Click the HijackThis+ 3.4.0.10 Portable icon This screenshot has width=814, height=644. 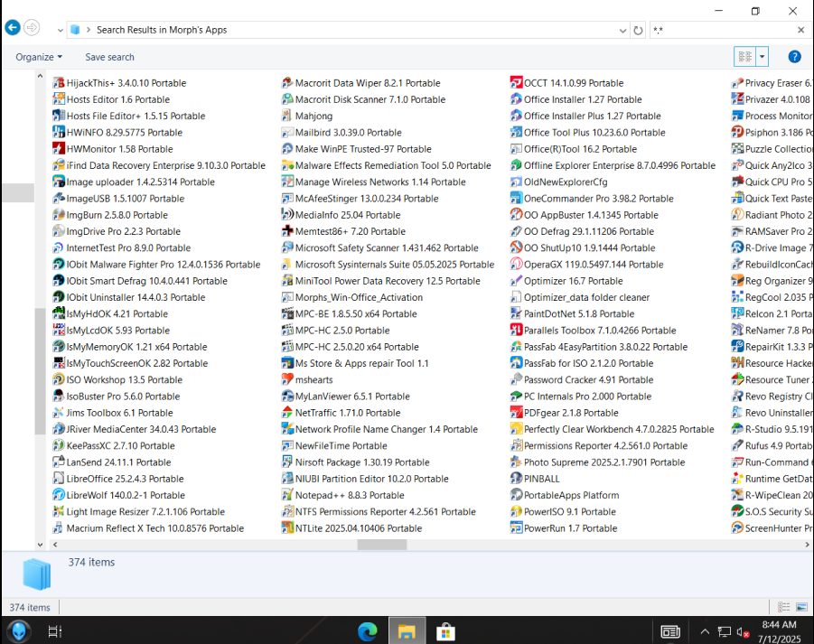pos(59,83)
